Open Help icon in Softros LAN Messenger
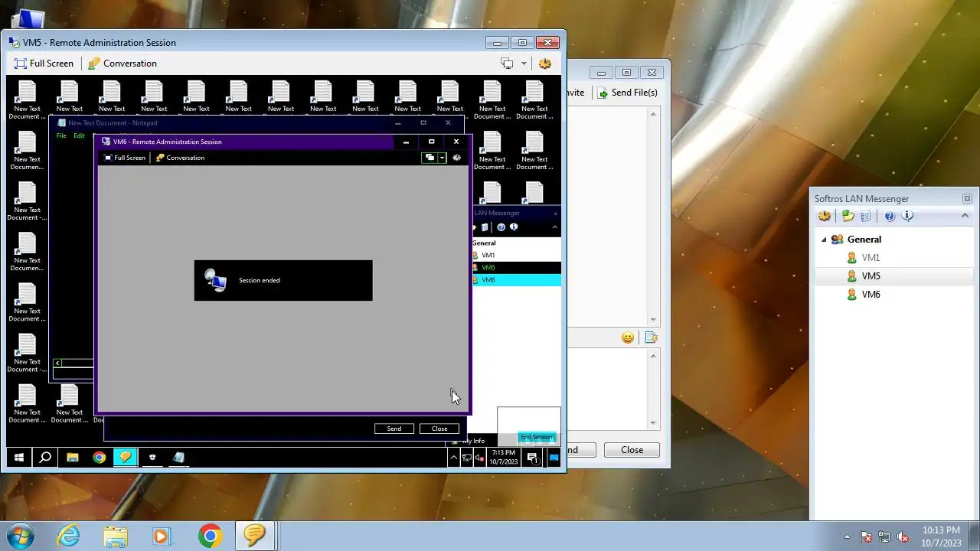This screenshot has width=980, height=551. click(x=890, y=217)
